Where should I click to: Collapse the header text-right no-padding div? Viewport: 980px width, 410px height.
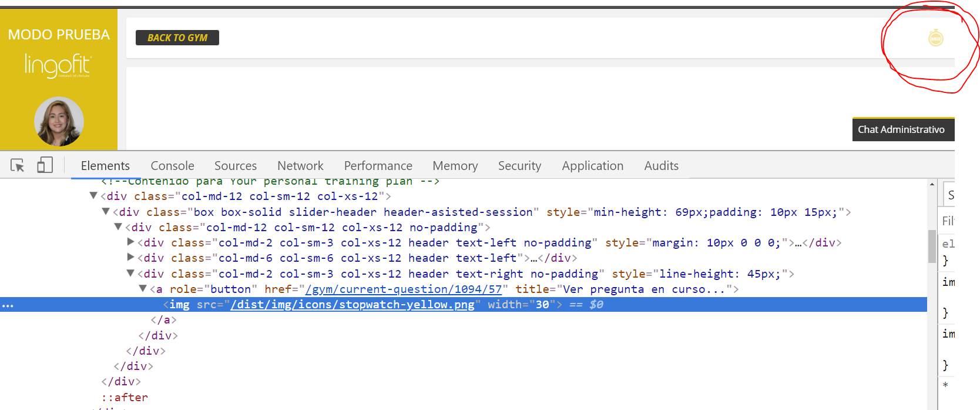[130, 274]
